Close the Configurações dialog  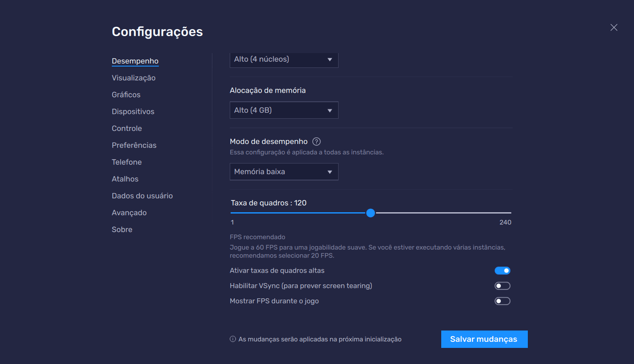pyautogui.click(x=614, y=27)
